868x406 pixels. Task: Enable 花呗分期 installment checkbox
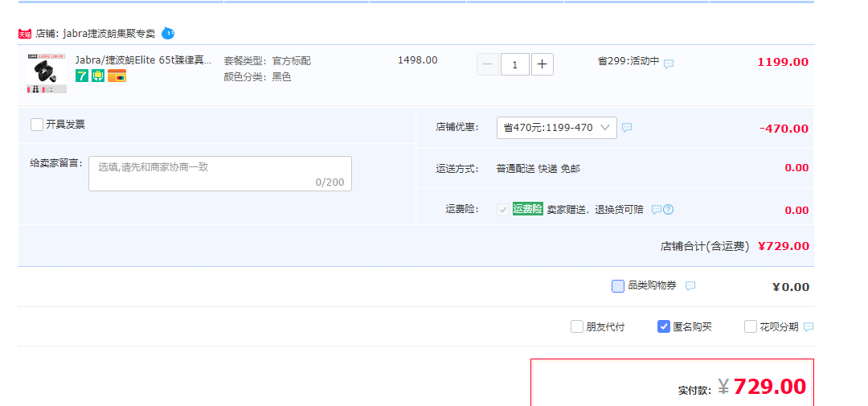click(750, 326)
